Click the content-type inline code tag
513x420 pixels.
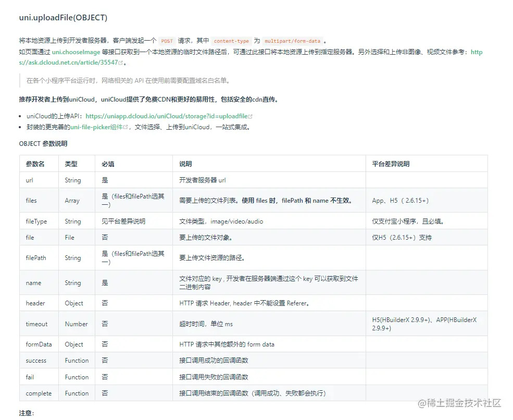click(231, 41)
